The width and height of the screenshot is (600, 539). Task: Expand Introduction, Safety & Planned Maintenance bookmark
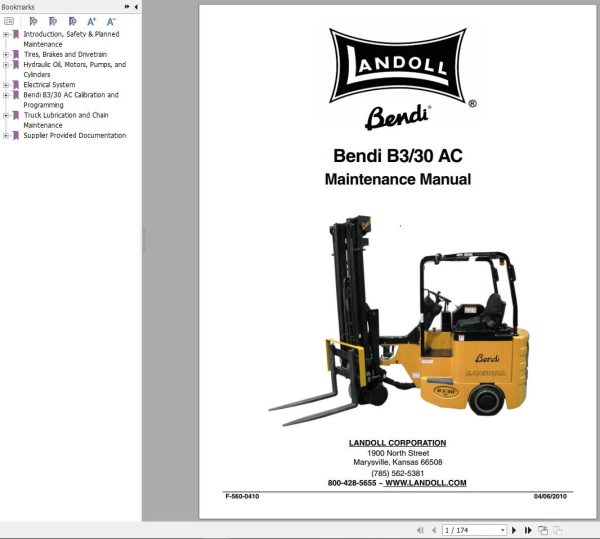tap(5, 34)
